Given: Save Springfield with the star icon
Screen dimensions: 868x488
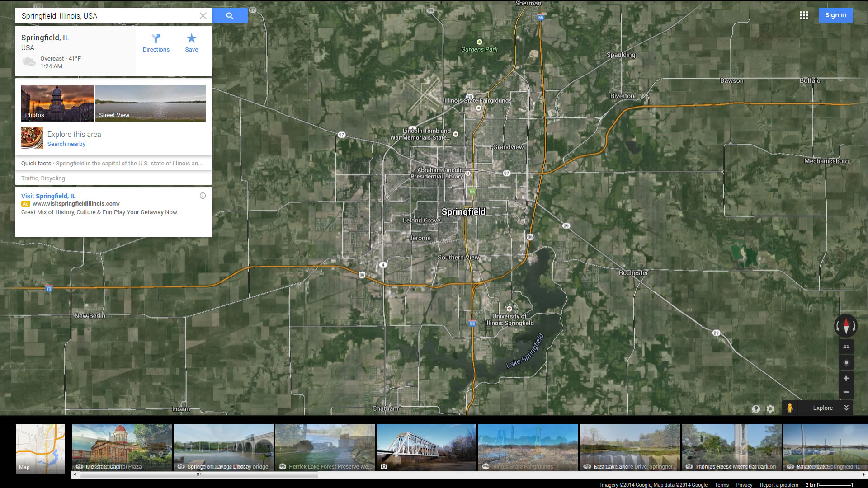Looking at the screenshot, I should 191,43.
